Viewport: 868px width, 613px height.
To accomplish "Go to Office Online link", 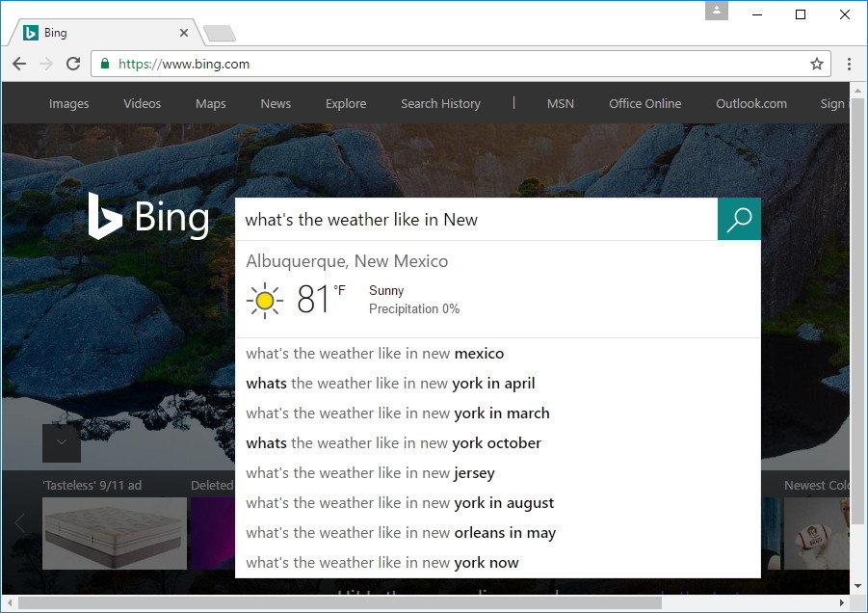I will pyautogui.click(x=644, y=103).
